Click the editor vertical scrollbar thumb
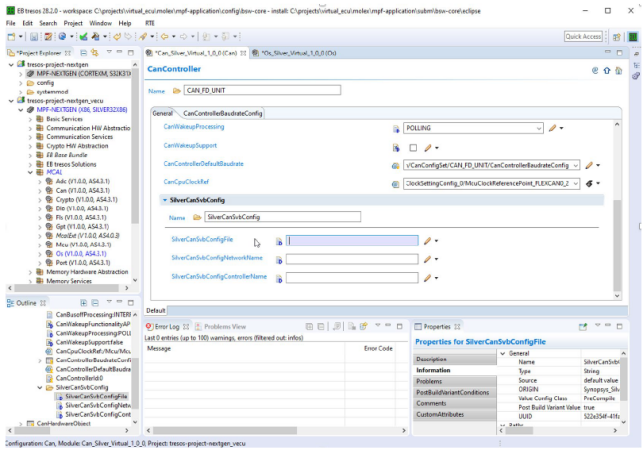The width and height of the screenshot is (643, 450). [x=617, y=245]
